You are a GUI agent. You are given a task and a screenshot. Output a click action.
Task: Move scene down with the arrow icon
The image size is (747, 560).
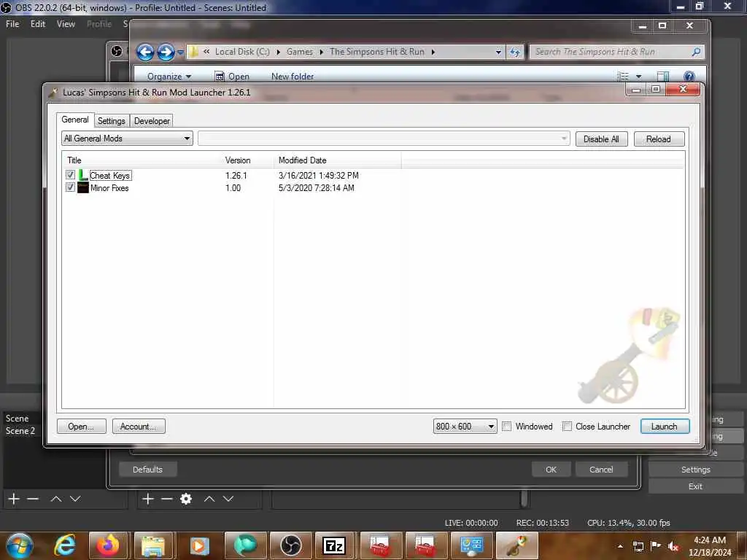pos(75,499)
